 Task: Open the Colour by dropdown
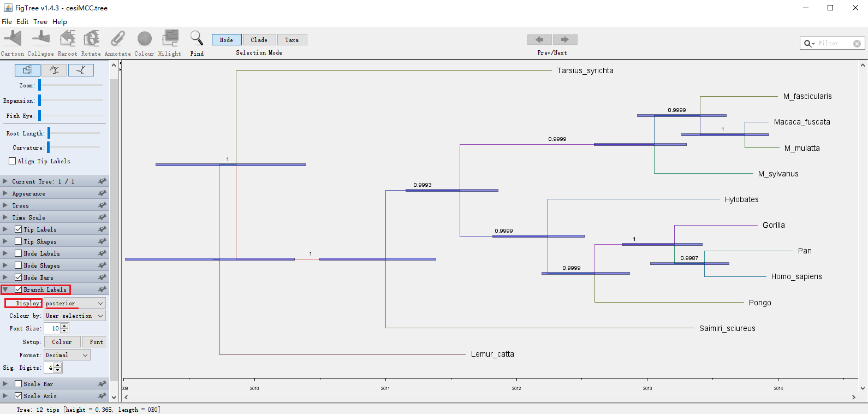[x=75, y=316]
